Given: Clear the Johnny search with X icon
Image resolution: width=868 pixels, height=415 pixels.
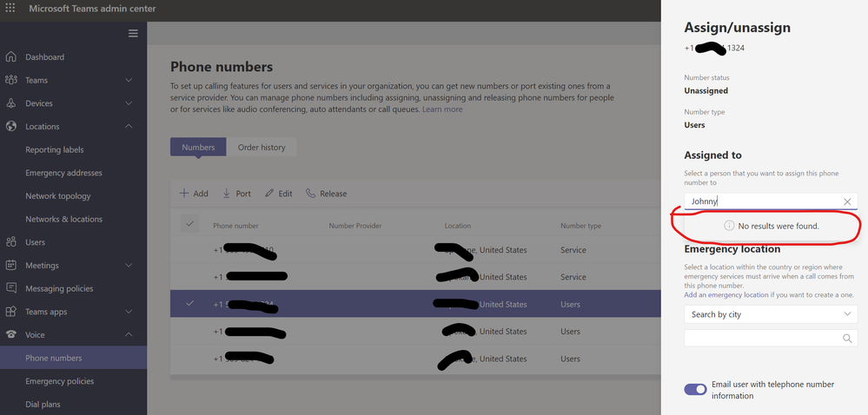Looking at the screenshot, I should point(847,201).
